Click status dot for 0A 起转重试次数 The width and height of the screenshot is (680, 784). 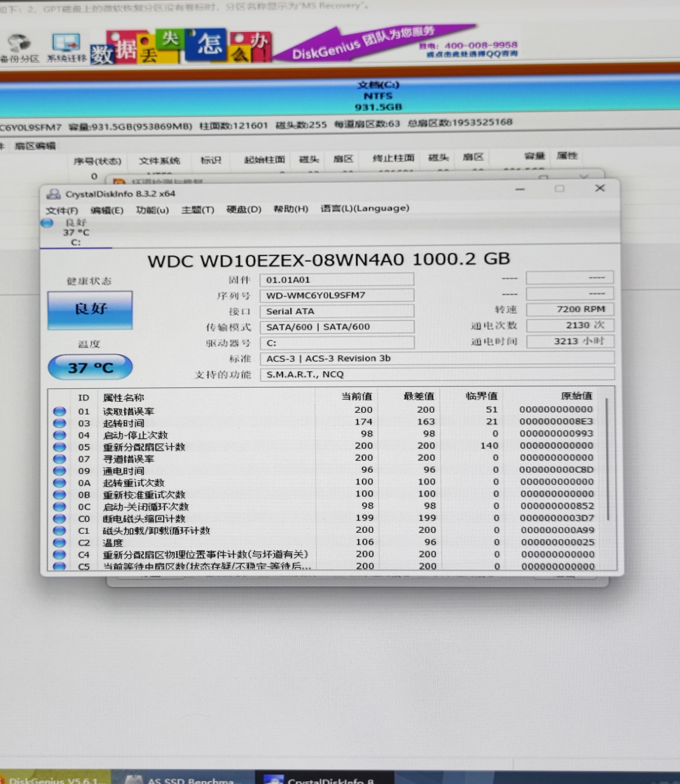60,483
